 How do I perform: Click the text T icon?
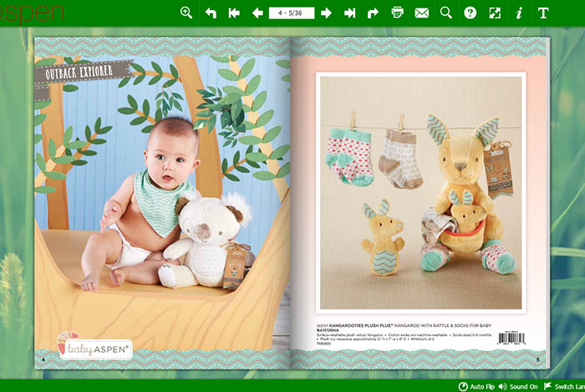543,13
